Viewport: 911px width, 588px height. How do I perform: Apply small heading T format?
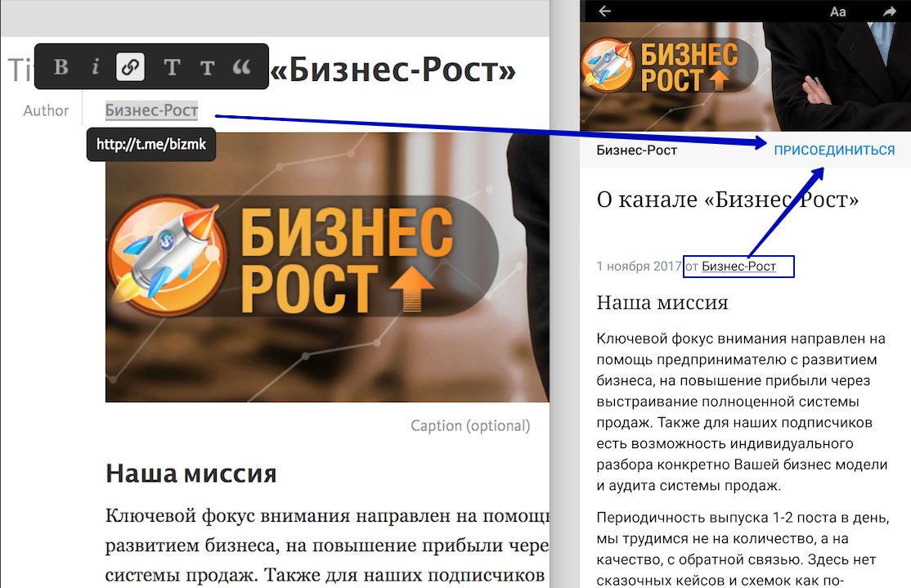point(208,68)
